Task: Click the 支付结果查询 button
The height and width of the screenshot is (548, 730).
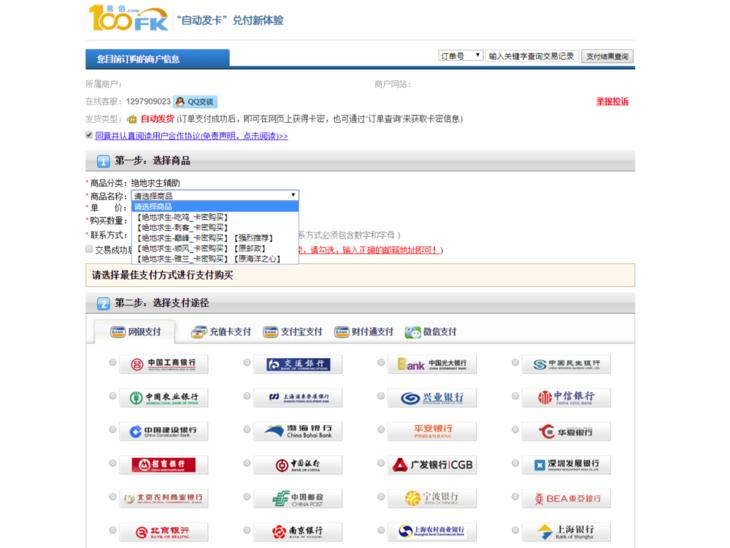Action: (x=607, y=56)
